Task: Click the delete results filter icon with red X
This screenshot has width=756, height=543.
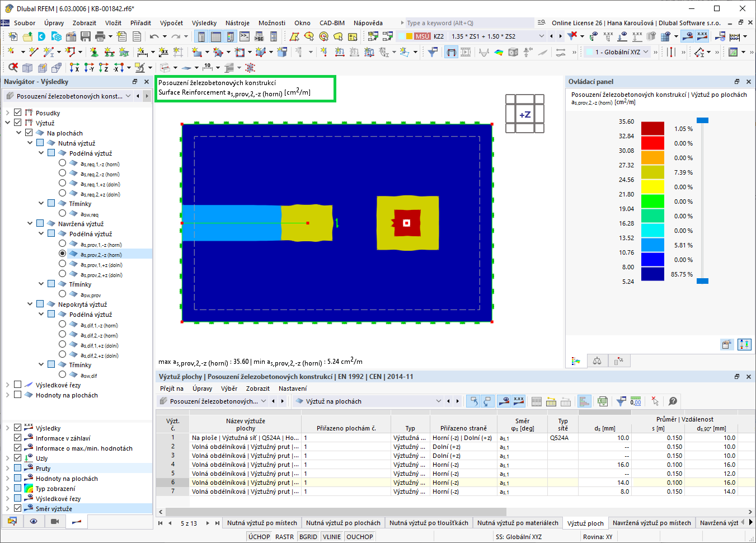Action: 572,36
